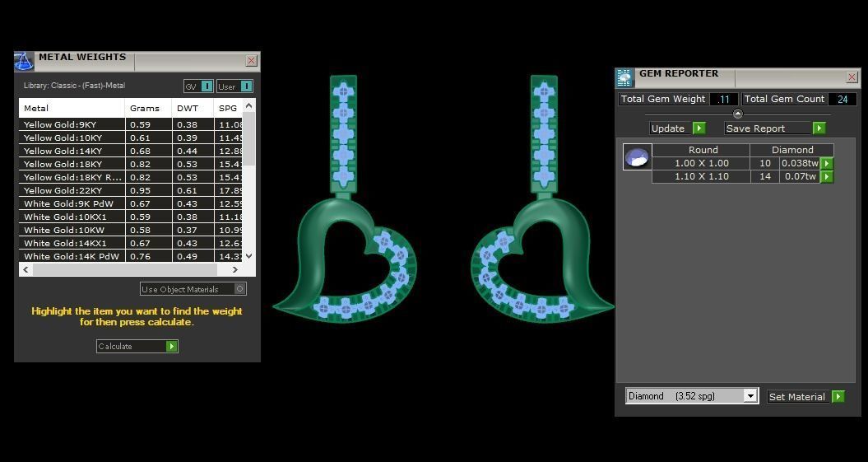
Task: Click left arrow of horizontal scrollbar
Action: tap(26, 270)
